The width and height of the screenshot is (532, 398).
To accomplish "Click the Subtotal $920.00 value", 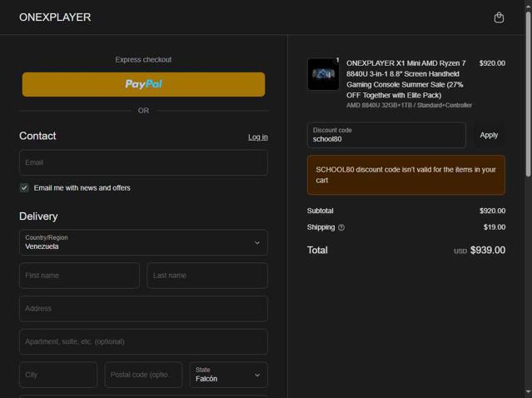I will click(492, 211).
